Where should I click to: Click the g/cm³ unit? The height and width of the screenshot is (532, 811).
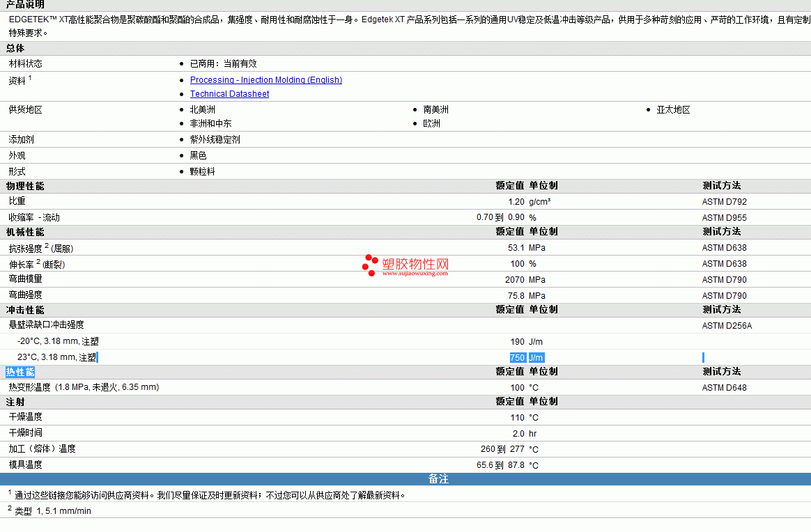coord(539,202)
